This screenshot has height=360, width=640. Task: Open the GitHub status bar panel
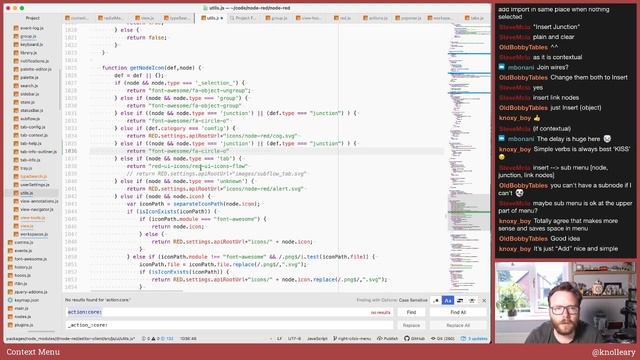[414, 339]
